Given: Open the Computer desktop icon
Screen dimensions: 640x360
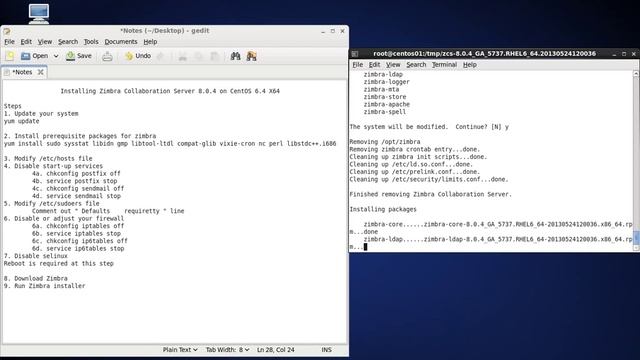Looking at the screenshot, I should (x=39, y=13).
